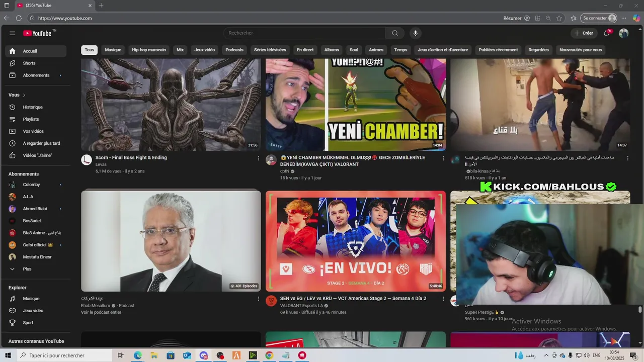Image resolution: width=644 pixels, height=362 pixels.
Task: Open the Copilot icon in the browser
Action: tap(636, 18)
